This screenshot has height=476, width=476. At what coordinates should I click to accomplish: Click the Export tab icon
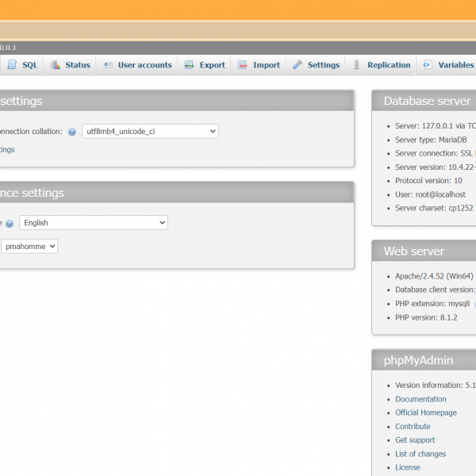[190, 65]
